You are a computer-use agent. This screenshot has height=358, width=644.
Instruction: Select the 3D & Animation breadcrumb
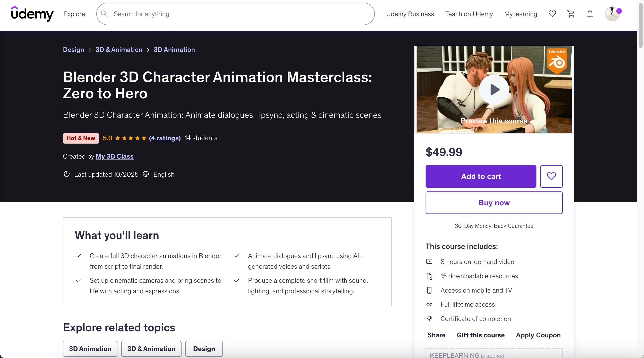tap(119, 50)
